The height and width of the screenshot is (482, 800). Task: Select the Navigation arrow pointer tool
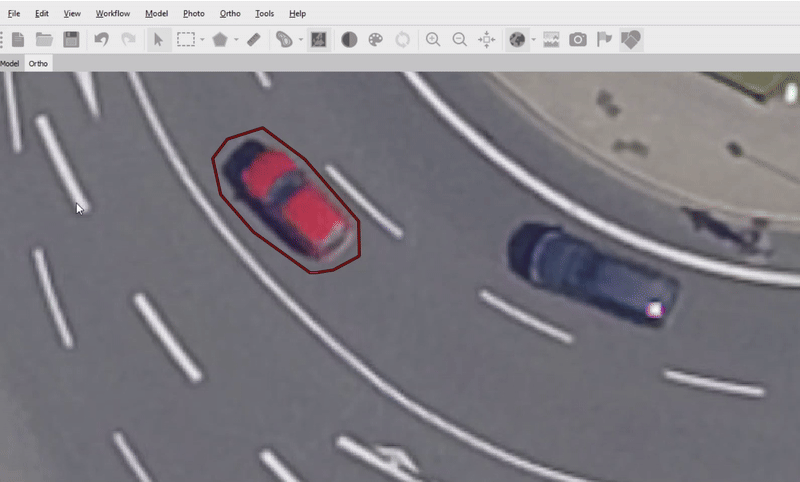click(x=157, y=40)
